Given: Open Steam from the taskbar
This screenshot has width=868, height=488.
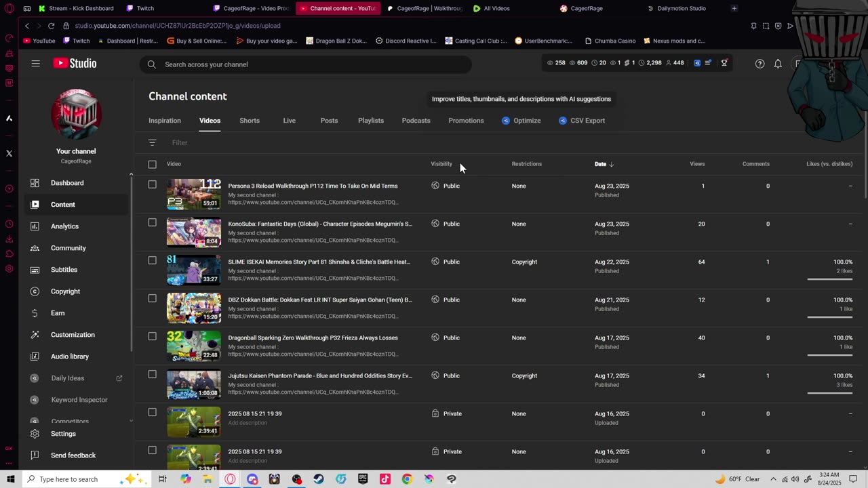Looking at the screenshot, I should [x=319, y=479].
